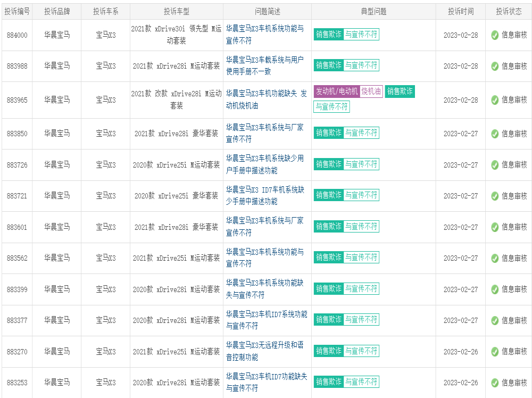Click '信息审核' status in row 883270
The width and height of the screenshot is (532, 398).
tap(514, 352)
